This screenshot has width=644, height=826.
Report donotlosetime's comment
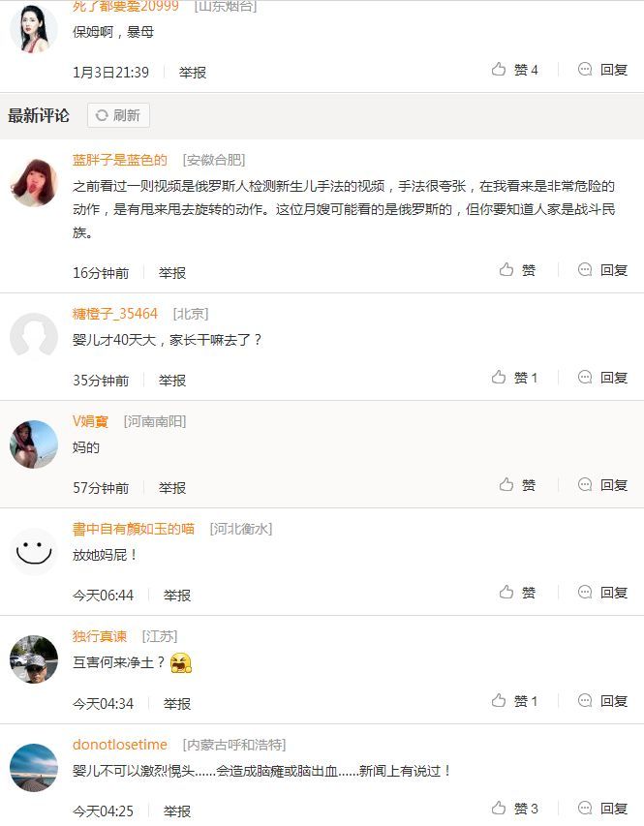tap(177, 811)
